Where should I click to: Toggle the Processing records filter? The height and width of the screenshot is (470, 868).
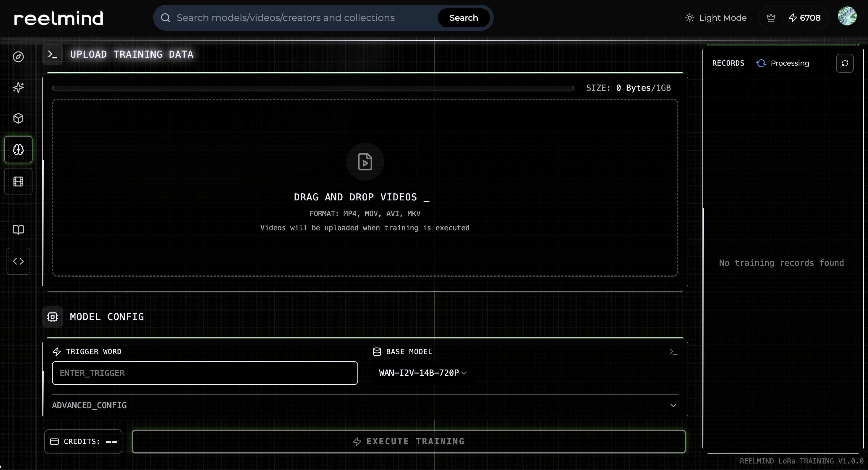pos(783,63)
